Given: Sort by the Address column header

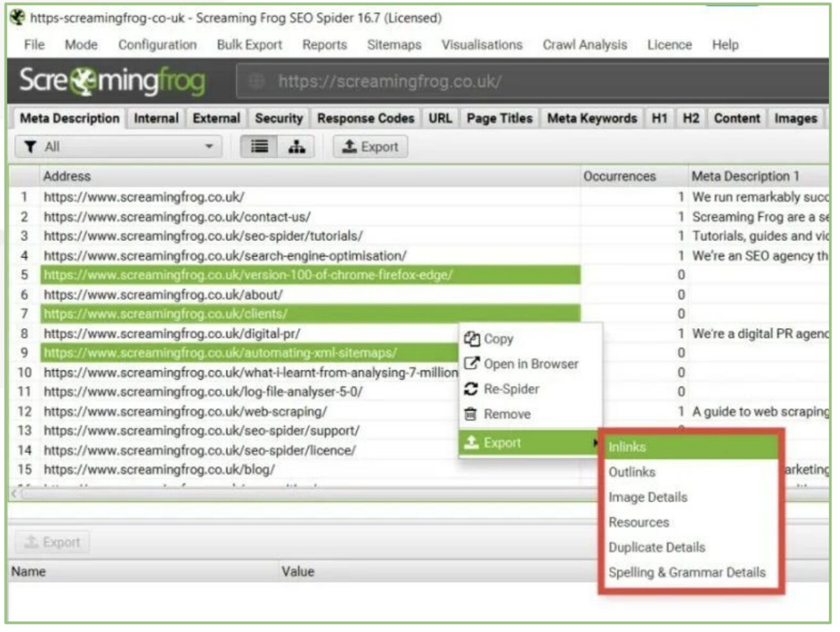Looking at the screenshot, I should pos(310,176).
